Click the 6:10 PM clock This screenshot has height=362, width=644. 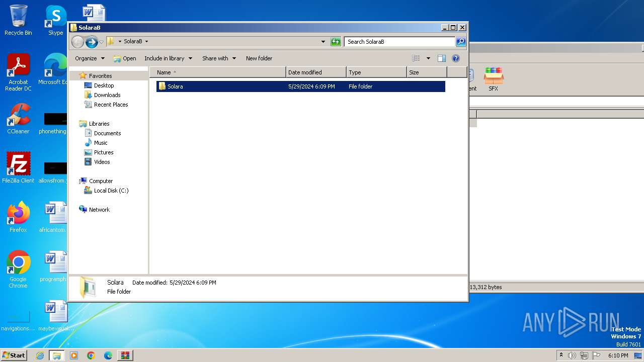pos(618,355)
